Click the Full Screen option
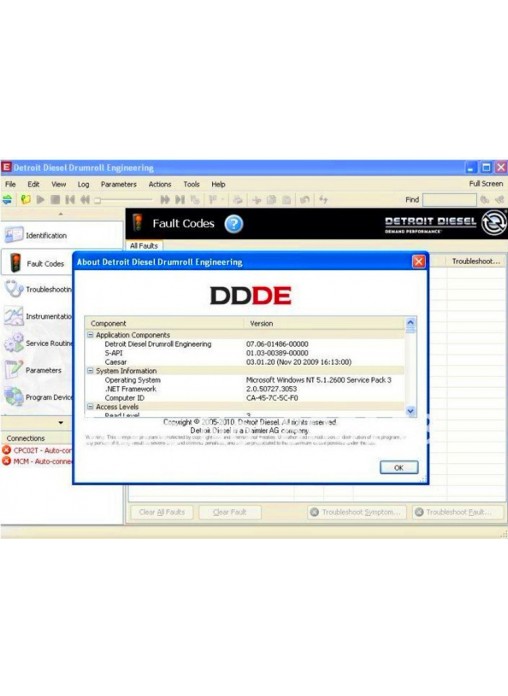The height and width of the screenshot is (696, 508). [486, 183]
